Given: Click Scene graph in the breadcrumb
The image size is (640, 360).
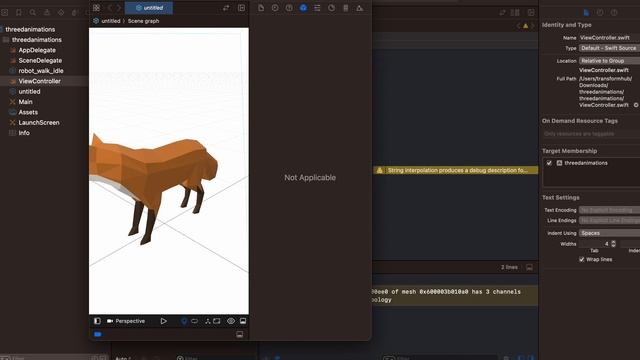Looking at the screenshot, I should point(143,21).
